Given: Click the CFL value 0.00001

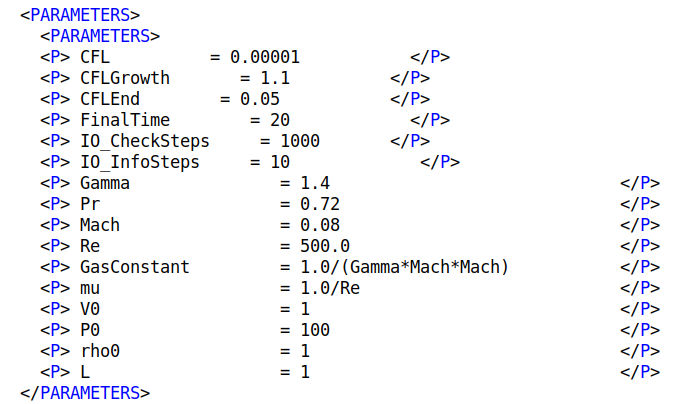Looking at the screenshot, I should pos(265,57).
